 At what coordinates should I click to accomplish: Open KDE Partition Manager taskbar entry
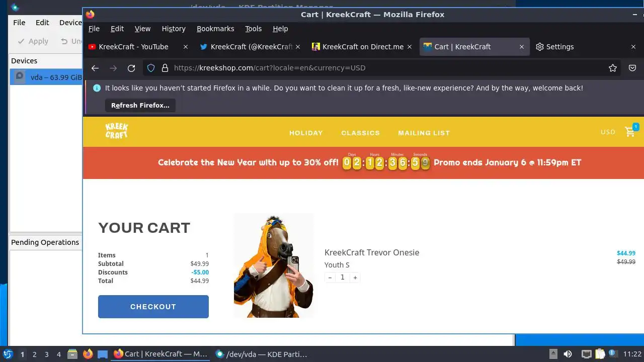[x=262, y=354]
